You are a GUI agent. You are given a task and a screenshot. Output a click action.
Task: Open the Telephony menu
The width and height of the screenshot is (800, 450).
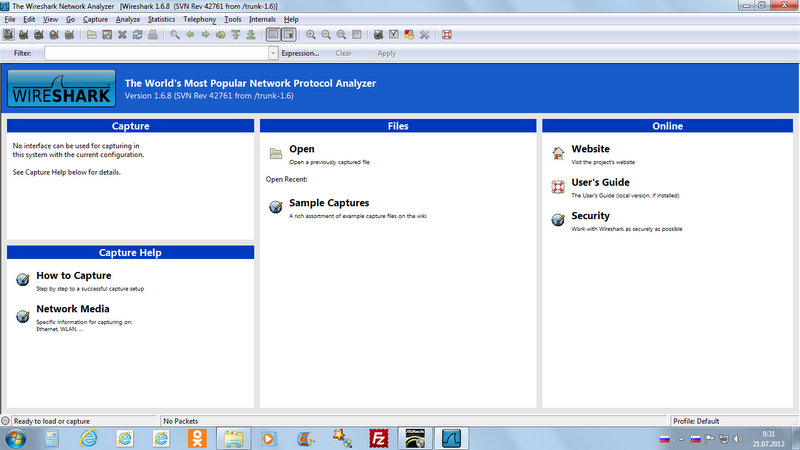pyautogui.click(x=199, y=19)
